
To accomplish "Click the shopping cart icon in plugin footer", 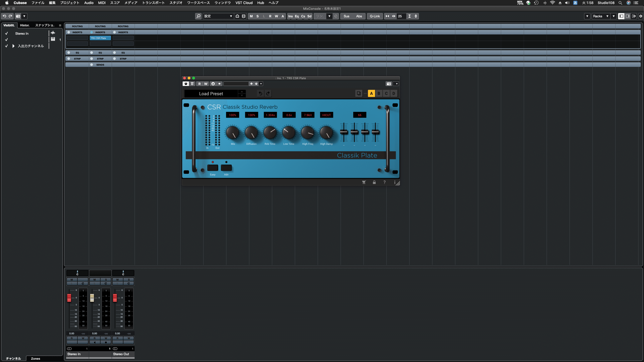I will pyautogui.click(x=364, y=182).
